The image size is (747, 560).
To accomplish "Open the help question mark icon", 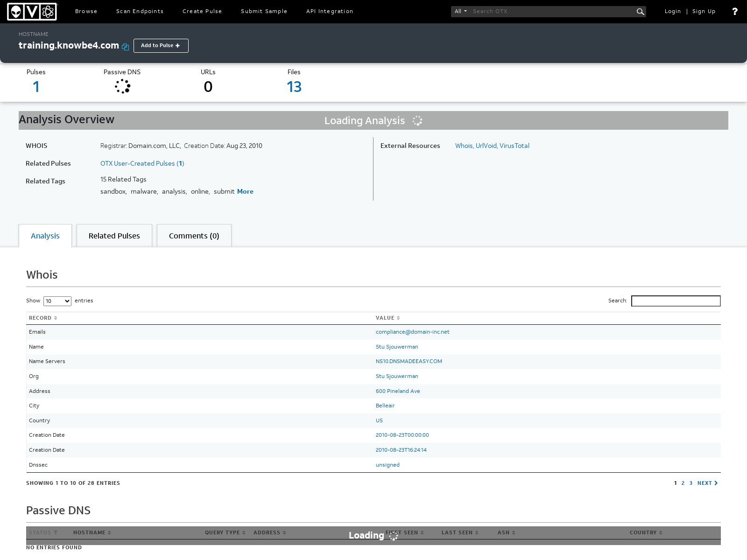I will [735, 12].
